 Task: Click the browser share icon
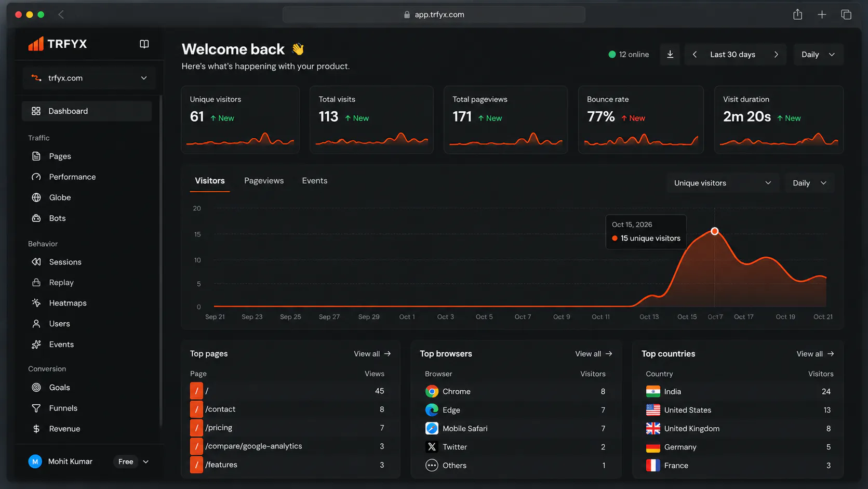798,15
